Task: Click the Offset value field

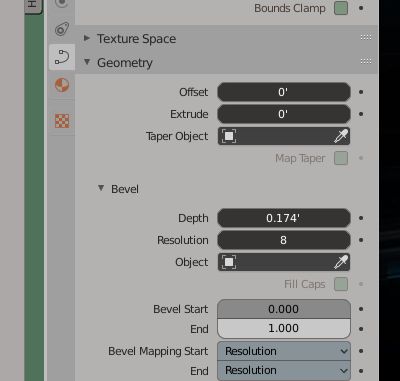Action: [284, 92]
